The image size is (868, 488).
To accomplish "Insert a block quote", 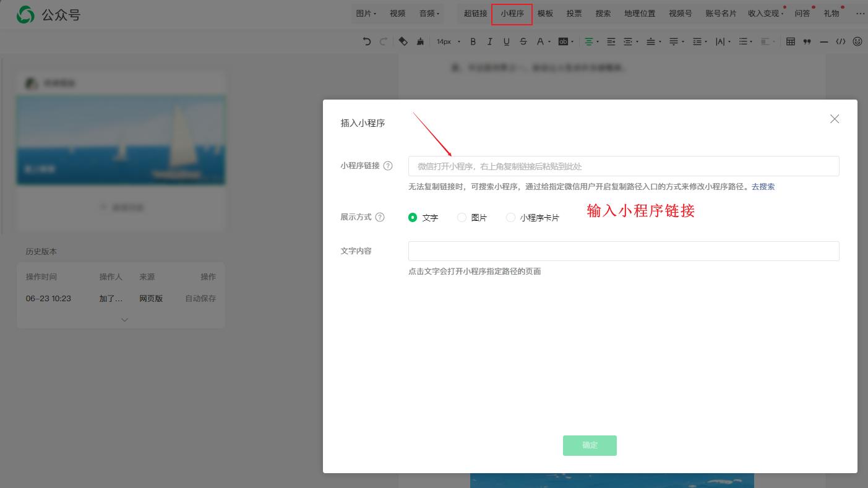I will 806,41.
